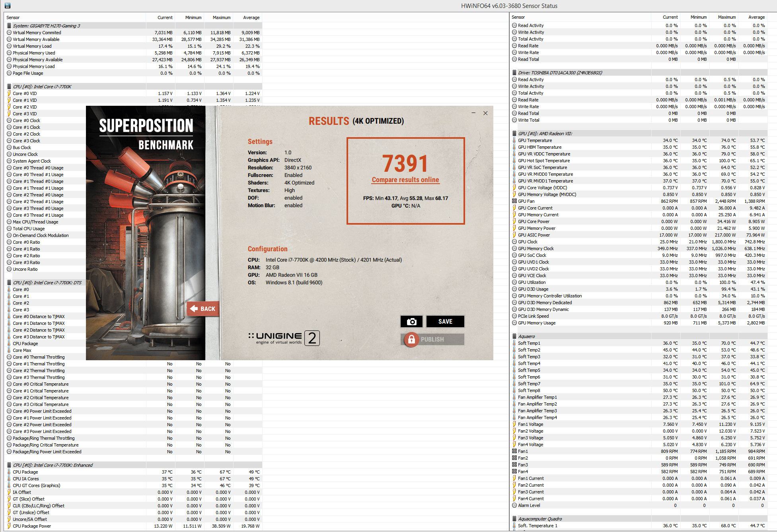Click the HWiNFO app icon in title bar
Image resolution: width=777 pixels, height=532 pixels.
tap(7, 6)
